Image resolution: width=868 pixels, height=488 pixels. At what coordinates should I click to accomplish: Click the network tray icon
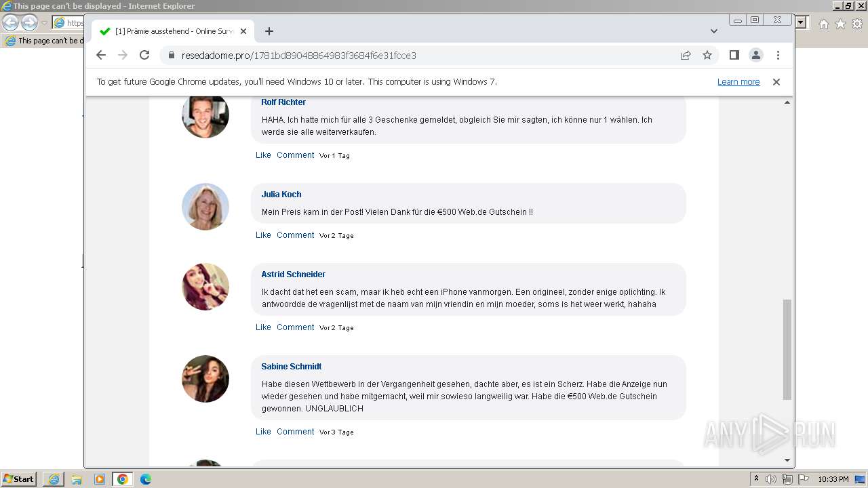pos(787,479)
